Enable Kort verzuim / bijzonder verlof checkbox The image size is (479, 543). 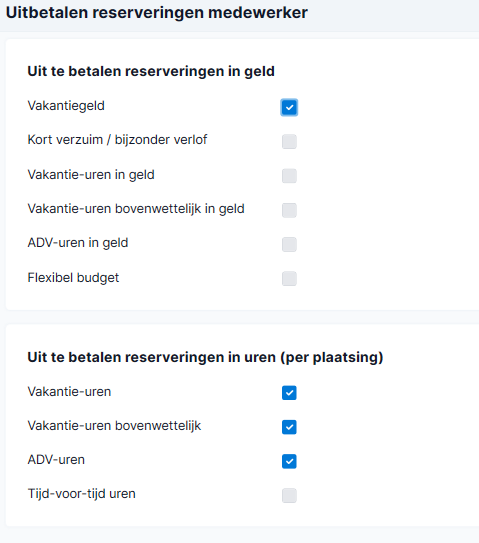point(289,142)
